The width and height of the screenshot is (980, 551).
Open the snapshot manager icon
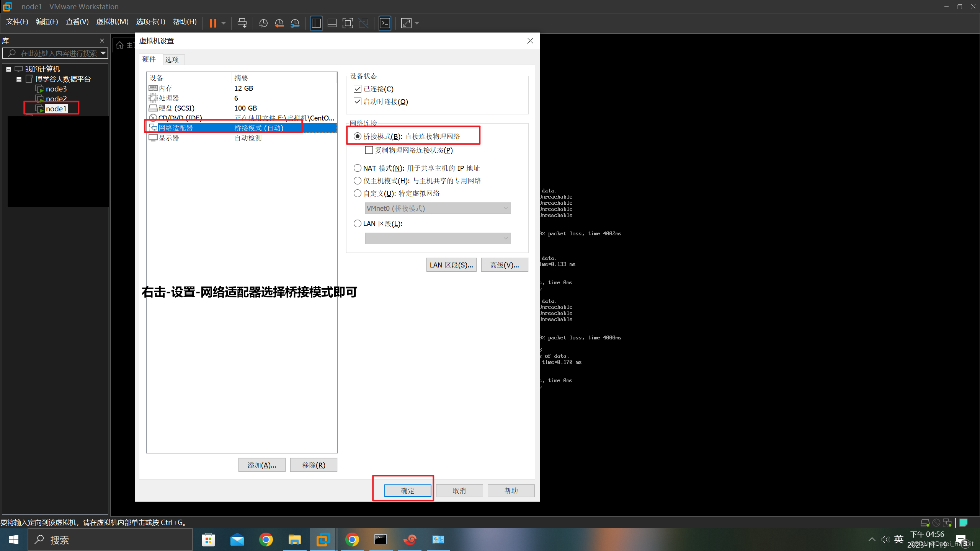click(x=295, y=23)
